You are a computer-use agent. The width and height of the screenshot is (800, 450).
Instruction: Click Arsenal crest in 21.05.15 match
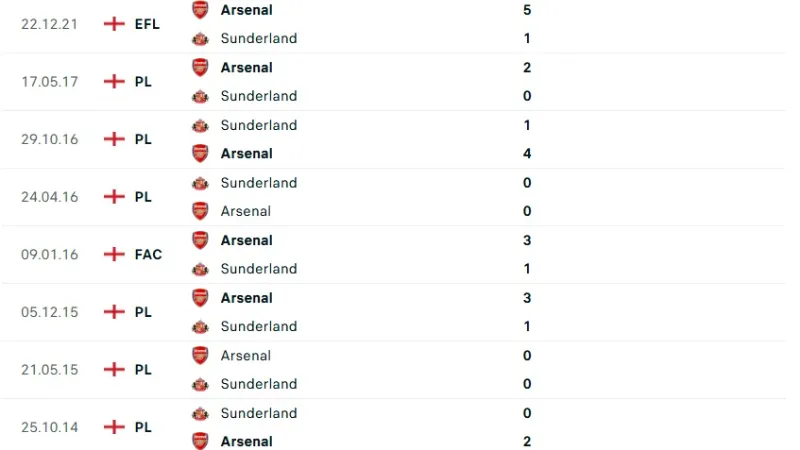tap(200, 355)
